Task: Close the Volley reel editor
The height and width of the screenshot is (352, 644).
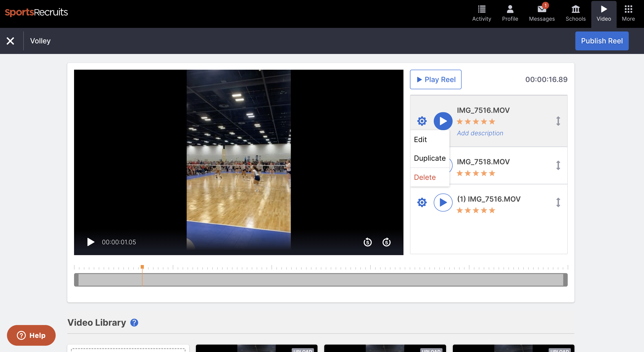Action: [x=10, y=41]
